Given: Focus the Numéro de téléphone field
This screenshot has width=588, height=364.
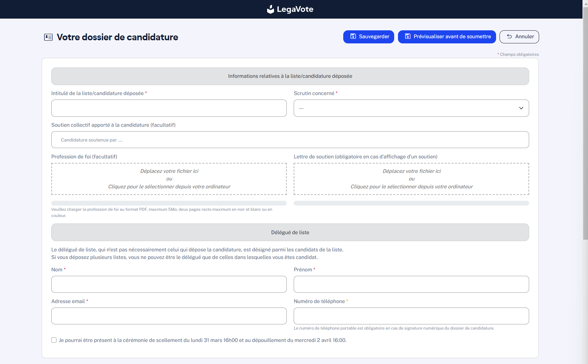Looking at the screenshot, I should click(x=411, y=316).
